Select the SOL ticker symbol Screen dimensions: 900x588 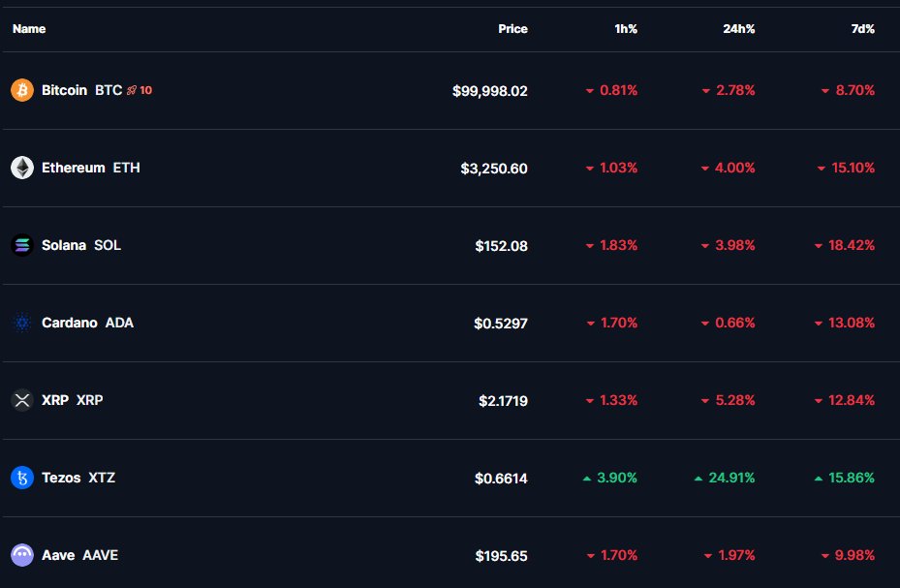click(x=108, y=245)
